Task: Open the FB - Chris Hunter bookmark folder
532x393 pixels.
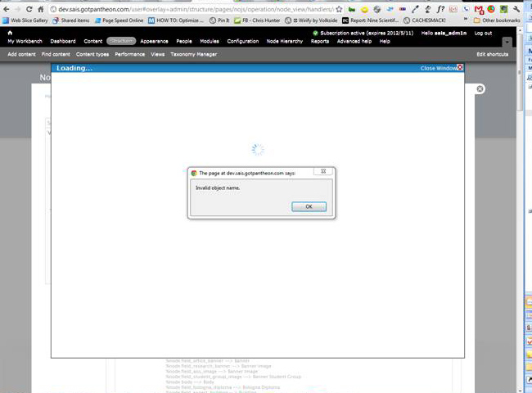Action: 257,20
